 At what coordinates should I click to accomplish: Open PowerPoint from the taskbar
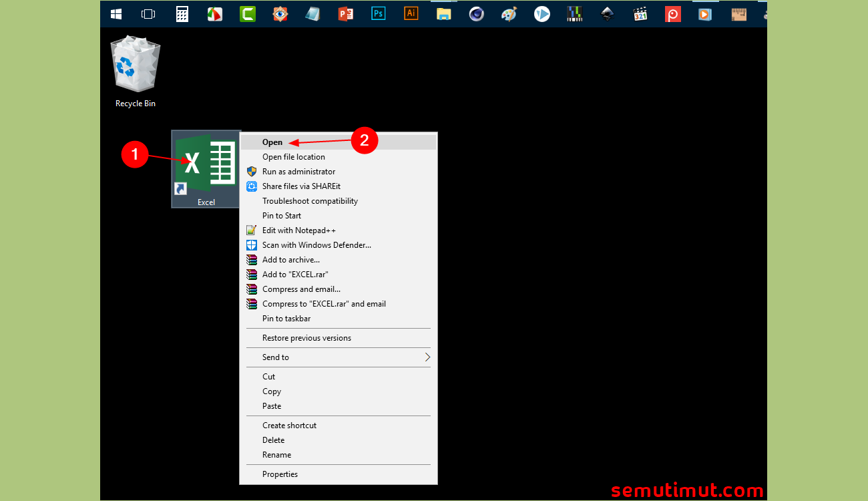(345, 13)
